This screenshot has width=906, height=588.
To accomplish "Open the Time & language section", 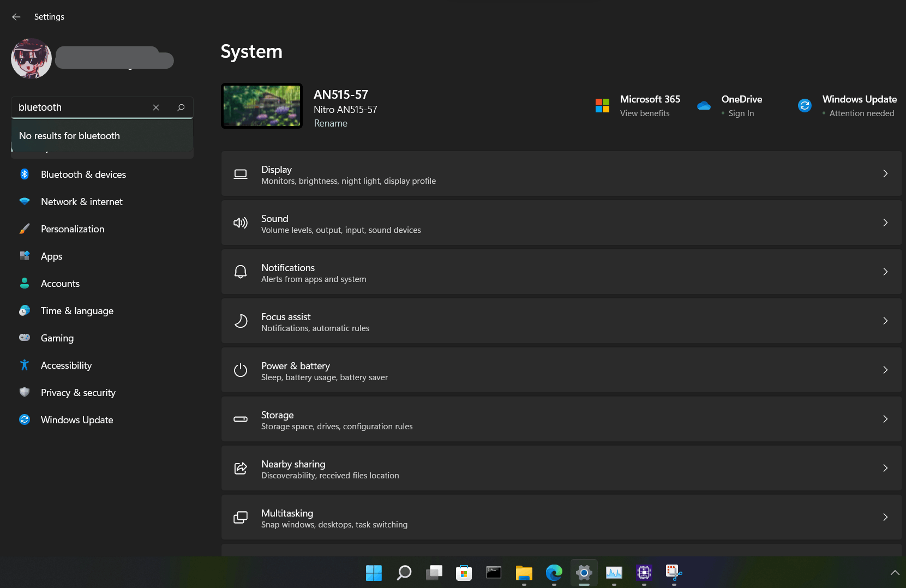I will [x=77, y=311].
